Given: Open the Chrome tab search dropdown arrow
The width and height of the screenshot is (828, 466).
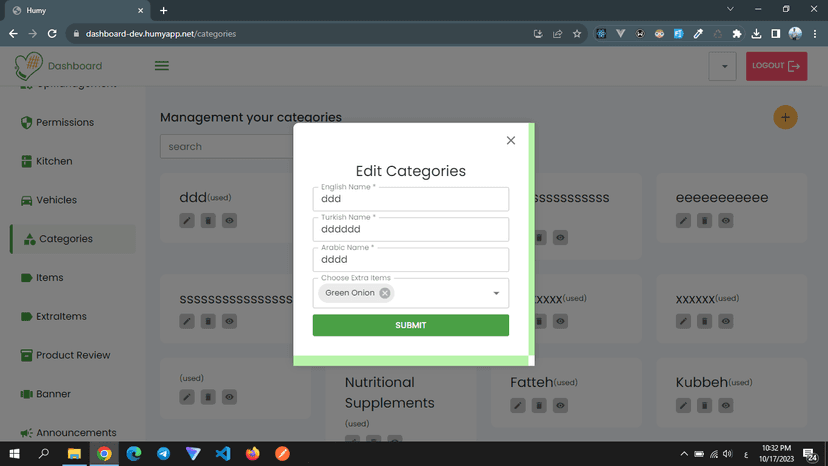Looking at the screenshot, I should click(x=730, y=10).
